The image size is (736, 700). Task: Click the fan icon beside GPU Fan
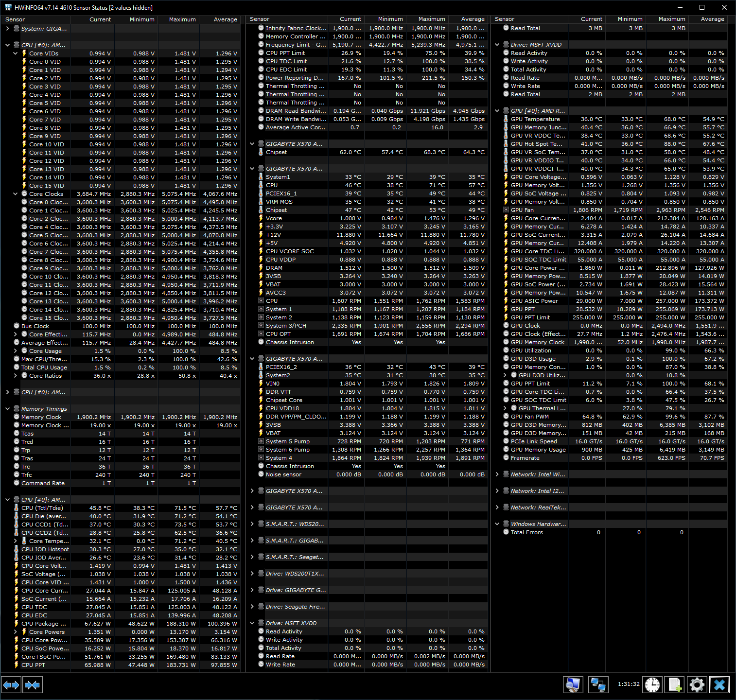(x=506, y=210)
